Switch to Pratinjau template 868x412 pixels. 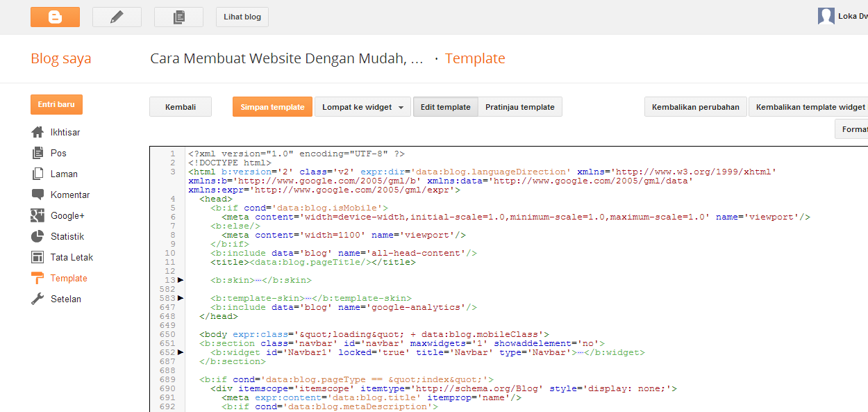click(x=520, y=107)
